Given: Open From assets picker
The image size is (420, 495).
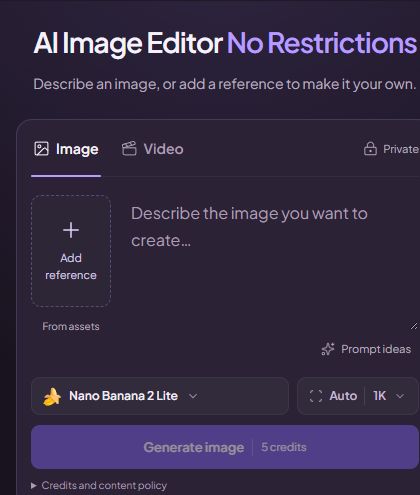Looking at the screenshot, I should (71, 326).
